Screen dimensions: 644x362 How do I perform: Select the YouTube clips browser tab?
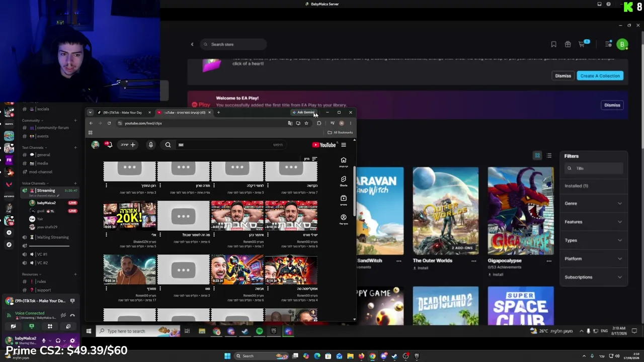[184, 113]
